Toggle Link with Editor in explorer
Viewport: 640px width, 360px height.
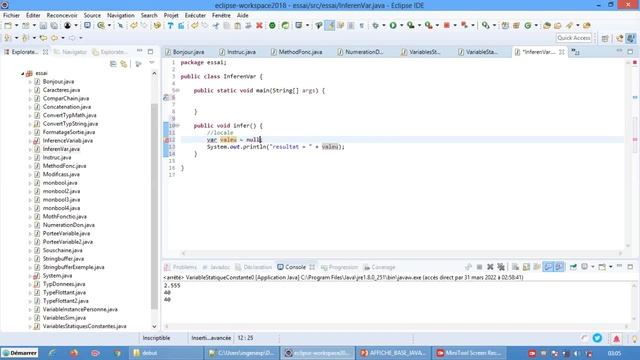coord(124,64)
